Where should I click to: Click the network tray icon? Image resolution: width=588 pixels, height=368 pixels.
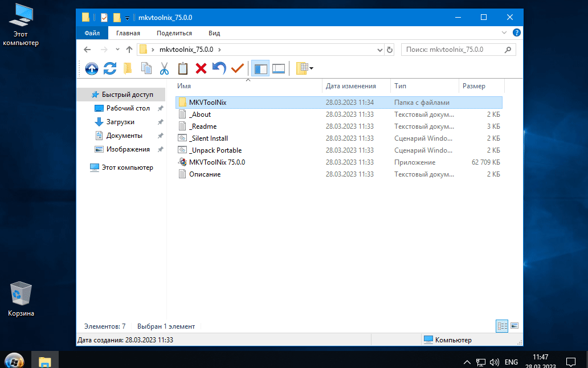pos(481,362)
